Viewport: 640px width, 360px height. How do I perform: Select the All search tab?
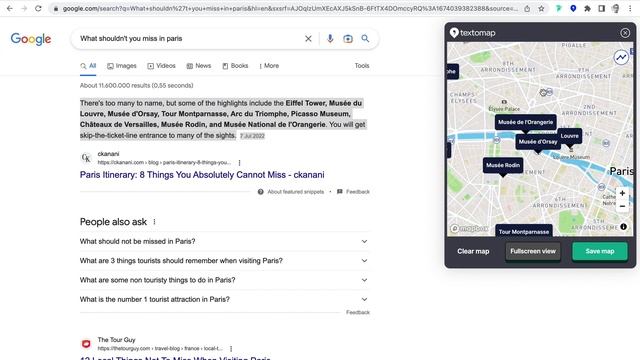[88, 66]
